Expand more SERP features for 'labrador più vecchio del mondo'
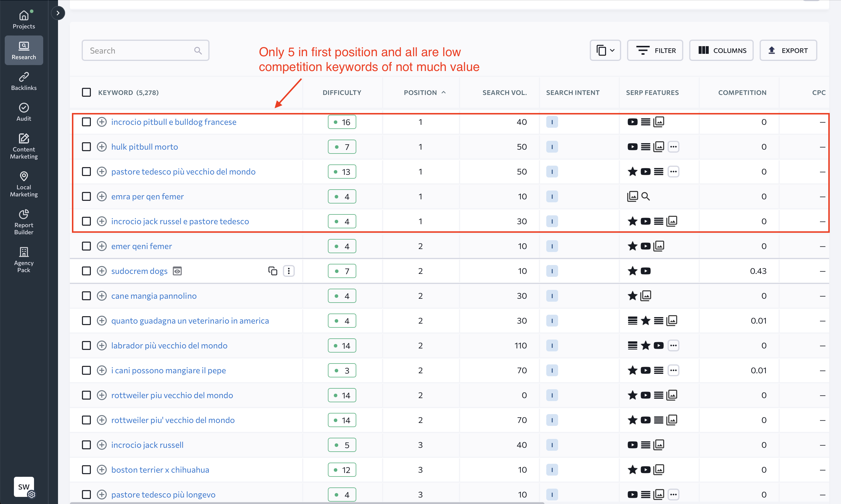 click(674, 345)
